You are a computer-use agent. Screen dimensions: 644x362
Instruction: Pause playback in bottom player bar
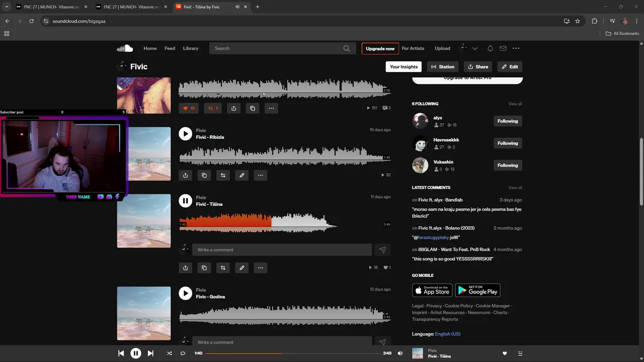pyautogui.click(x=136, y=353)
